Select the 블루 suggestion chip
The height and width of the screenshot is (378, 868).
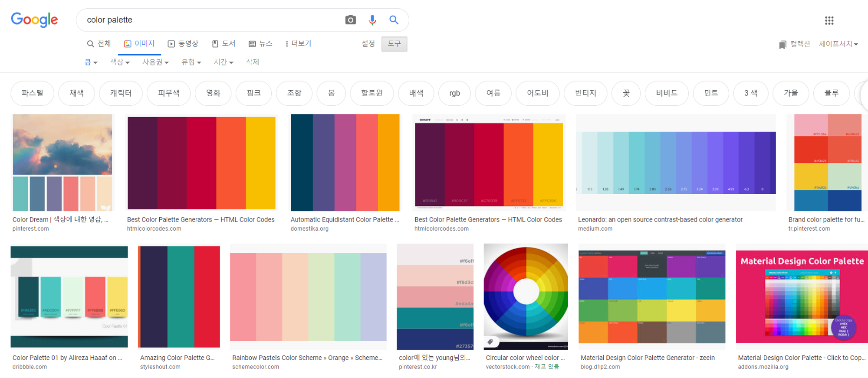[831, 93]
